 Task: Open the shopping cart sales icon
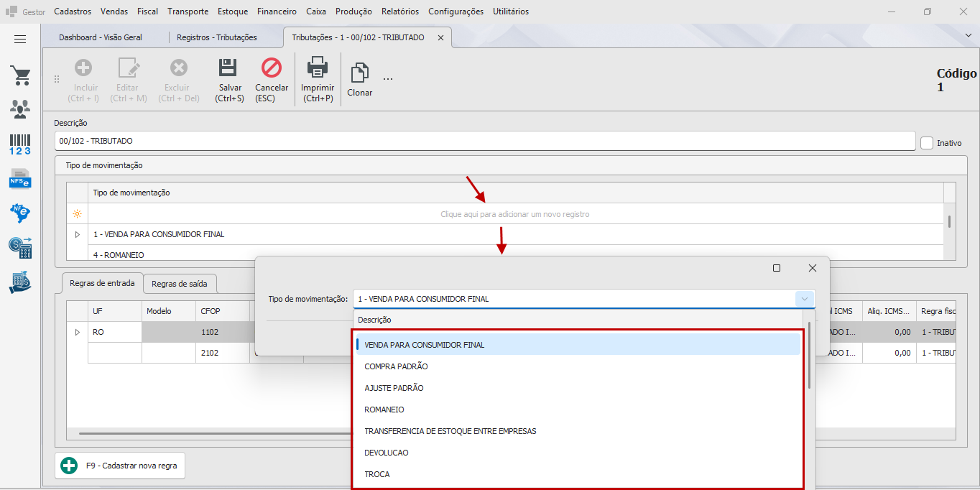[x=20, y=75]
